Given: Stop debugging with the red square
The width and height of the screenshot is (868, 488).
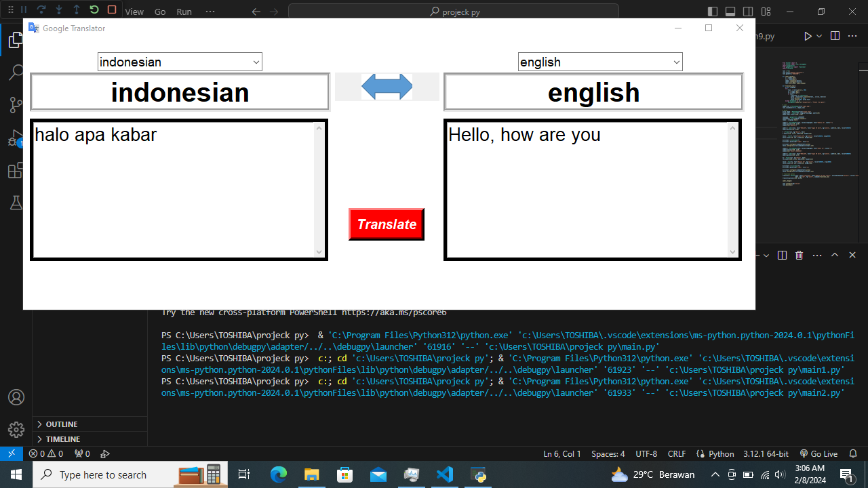Looking at the screenshot, I should tap(112, 10).
